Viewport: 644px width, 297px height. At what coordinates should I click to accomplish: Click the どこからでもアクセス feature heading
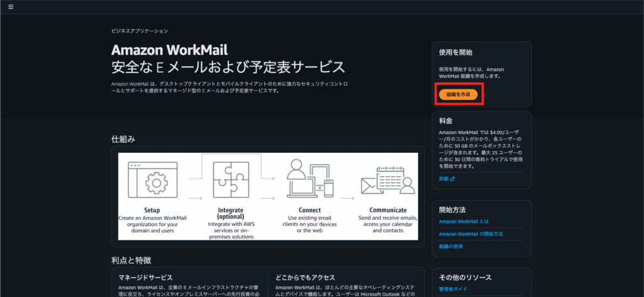305,277
